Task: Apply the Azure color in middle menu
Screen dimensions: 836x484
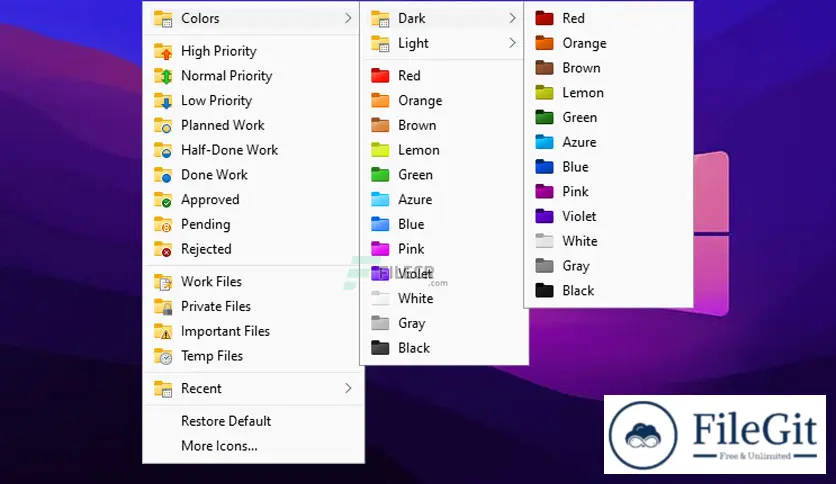Action: 415,200
